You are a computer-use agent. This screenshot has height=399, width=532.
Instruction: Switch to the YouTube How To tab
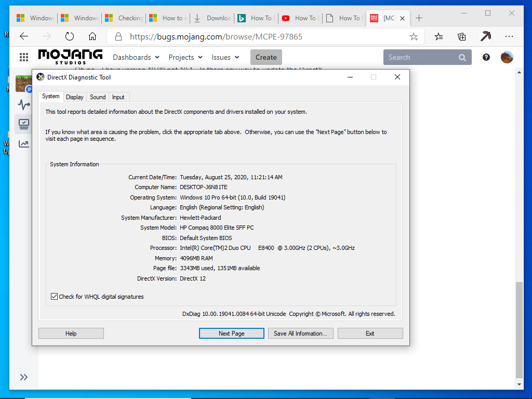click(x=300, y=18)
